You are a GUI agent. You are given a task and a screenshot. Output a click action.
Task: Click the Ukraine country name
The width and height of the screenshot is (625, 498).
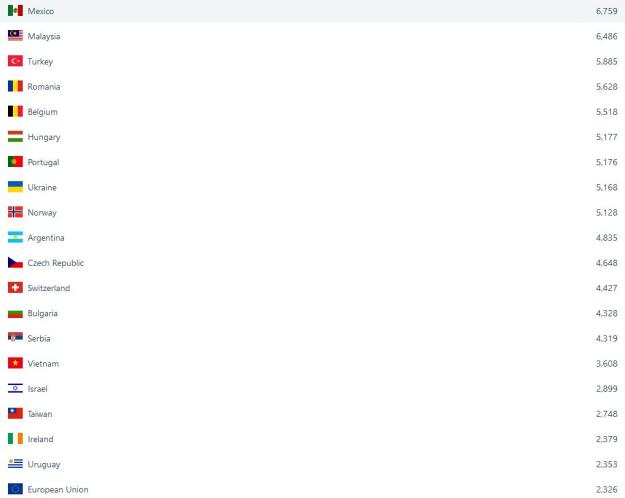42,187
